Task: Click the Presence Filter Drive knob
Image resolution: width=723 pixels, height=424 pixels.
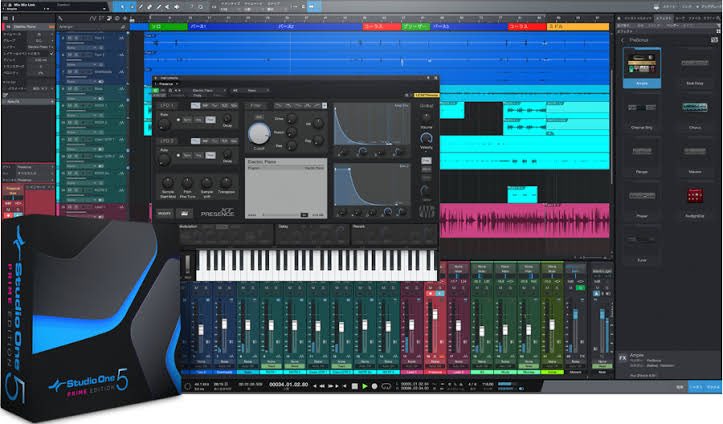Action: (x=291, y=120)
